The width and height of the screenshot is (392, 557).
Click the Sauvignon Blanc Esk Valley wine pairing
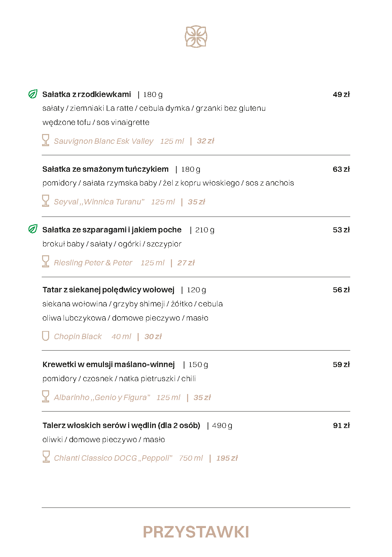pyautogui.click(x=104, y=141)
